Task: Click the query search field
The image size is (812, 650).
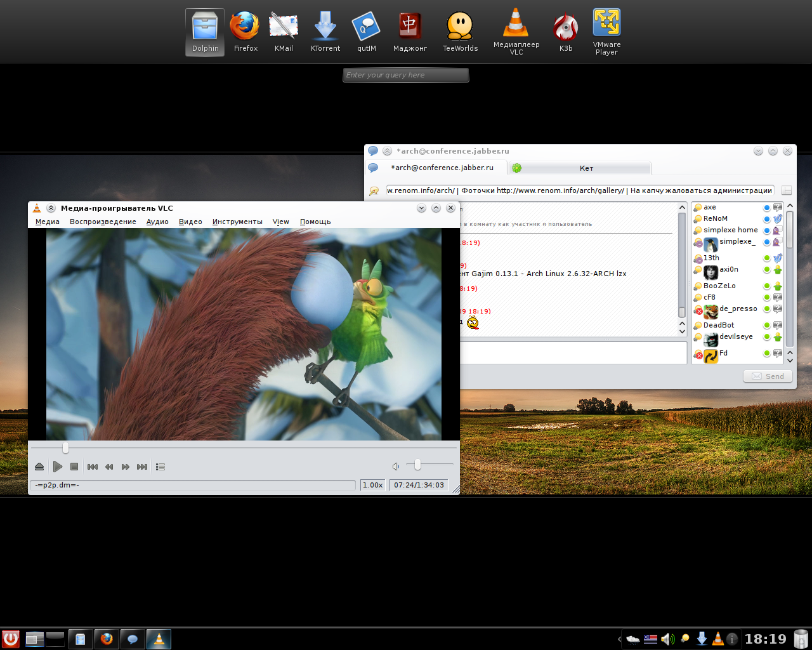Action: pyautogui.click(x=406, y=75)
